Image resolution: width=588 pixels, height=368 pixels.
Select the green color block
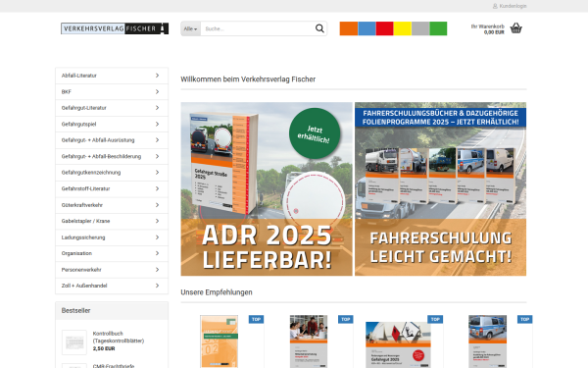[438, 28]
